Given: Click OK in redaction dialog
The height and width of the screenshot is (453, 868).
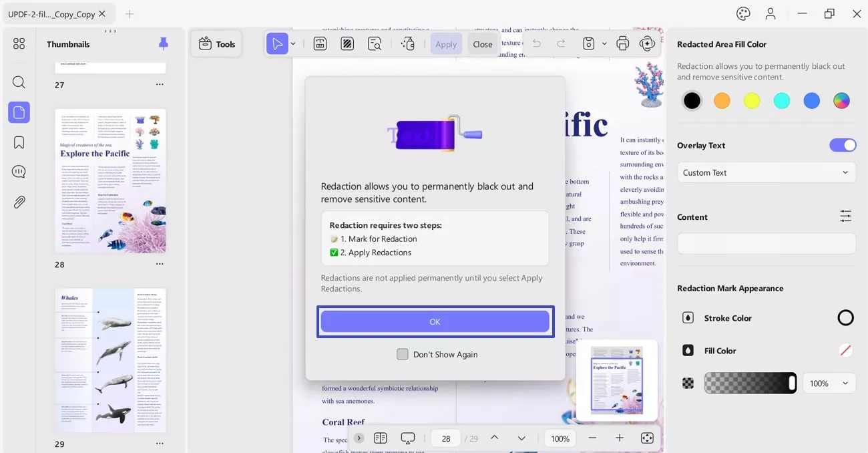Looking at the screenshot, I should pos(435,321).
